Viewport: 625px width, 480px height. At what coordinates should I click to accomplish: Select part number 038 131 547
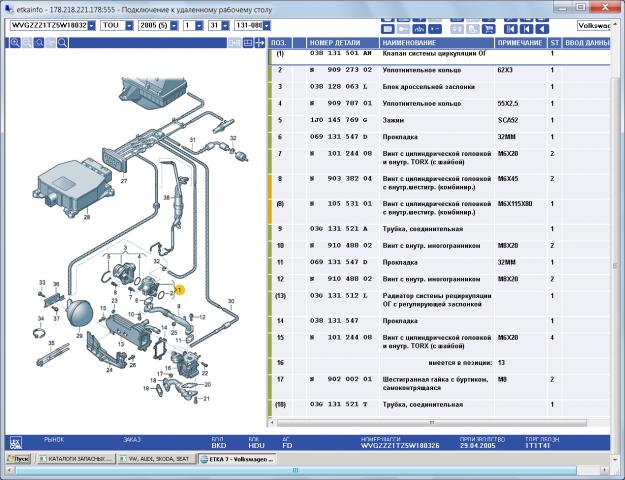click(x=334, y=321)
